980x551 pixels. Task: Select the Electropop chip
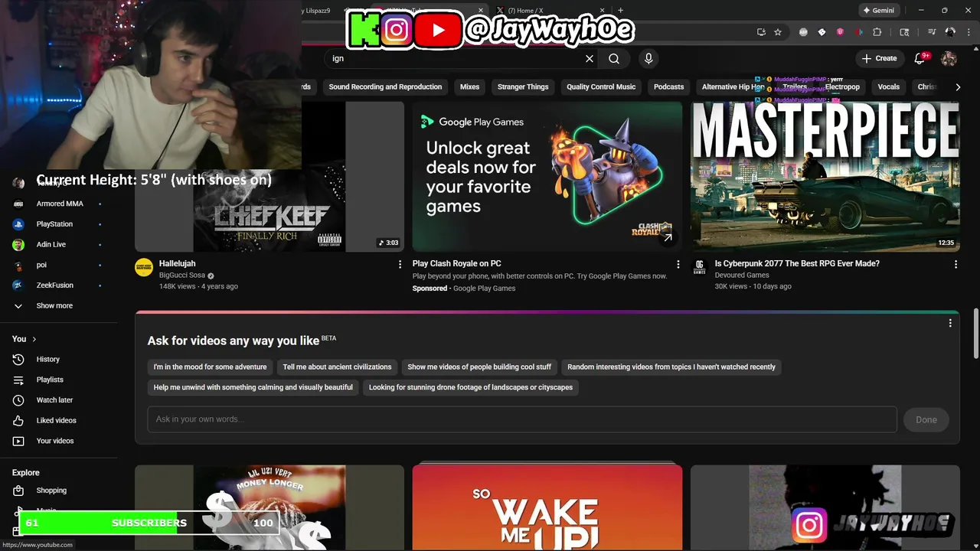tap(842, 87)
